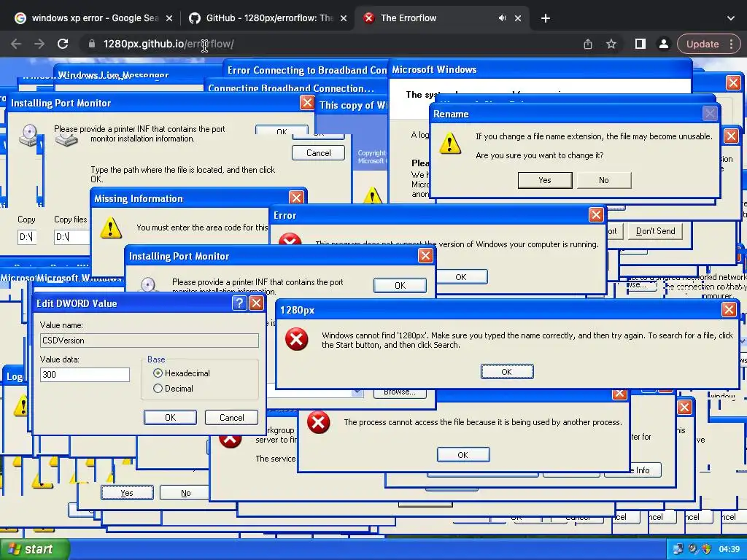Click Don't Send button

pyautogui.click(x=655, y=231)
